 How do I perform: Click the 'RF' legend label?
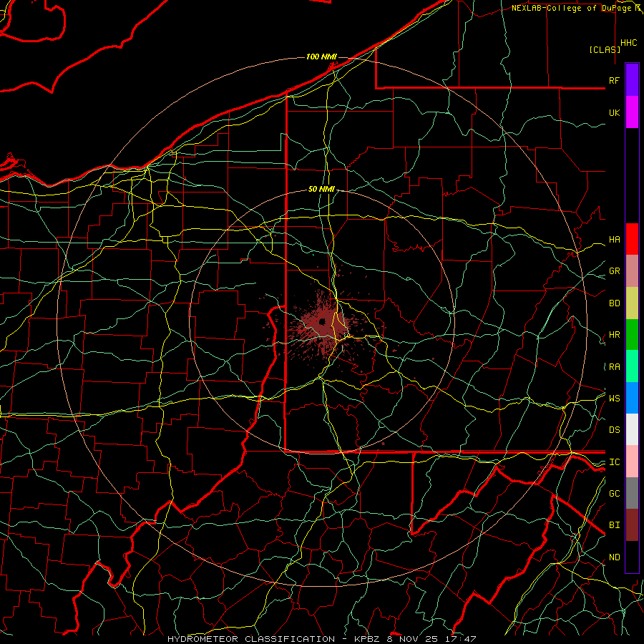tap(614, 80)
